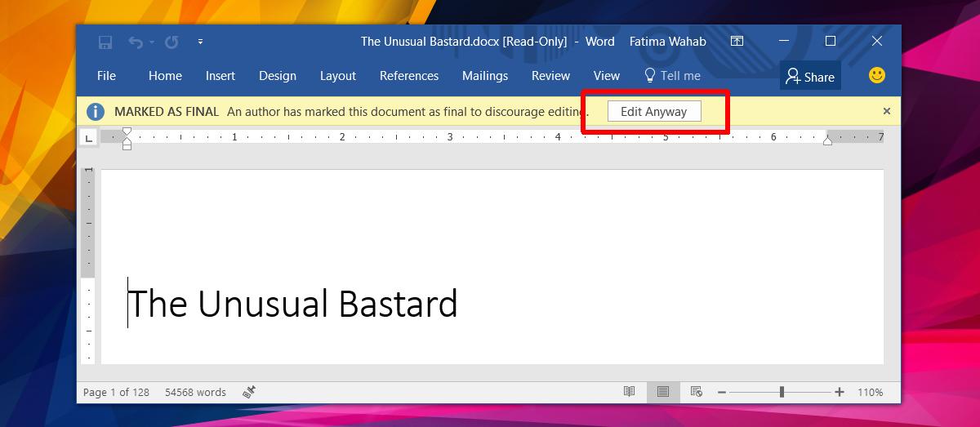Click the 110% zoom level
Screen dimensions: 980x427
tap(870, 393)
